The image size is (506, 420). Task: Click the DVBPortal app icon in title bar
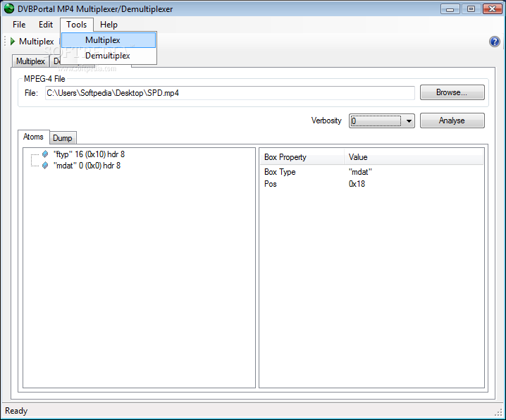pos(9,8)
